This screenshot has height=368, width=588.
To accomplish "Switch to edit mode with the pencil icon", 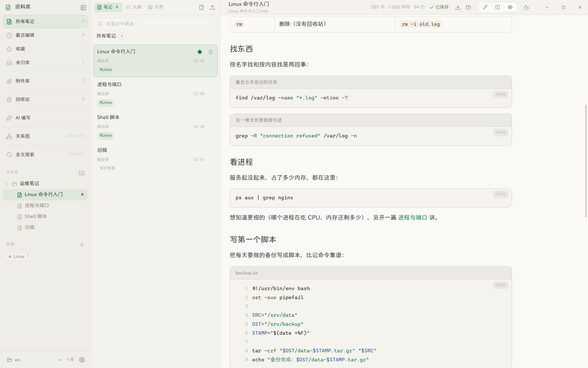I will [485, 7].
